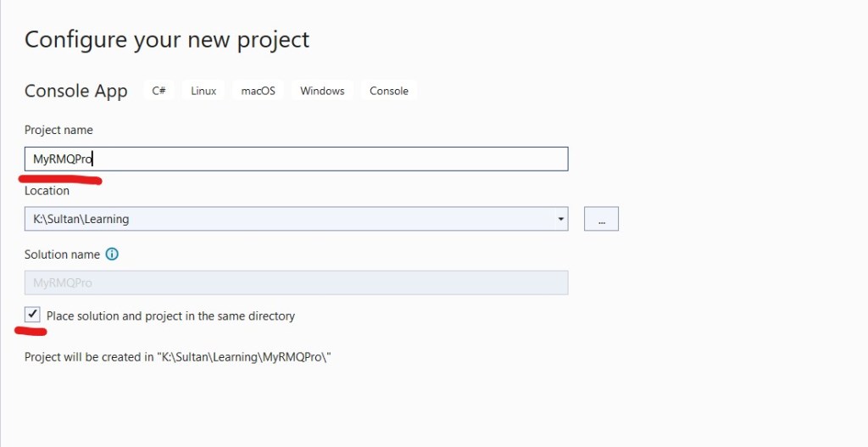The width and height of the screenshot is (868, 447).
Task: Click the greyed-out Solution name field
Action: (x=296, y=282)
